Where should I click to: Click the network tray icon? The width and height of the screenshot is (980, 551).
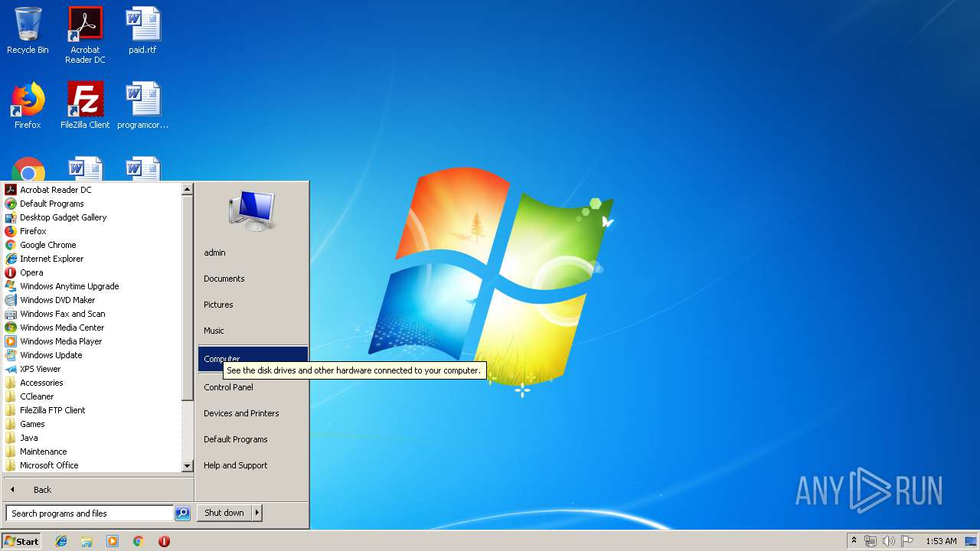pos(871,541)
